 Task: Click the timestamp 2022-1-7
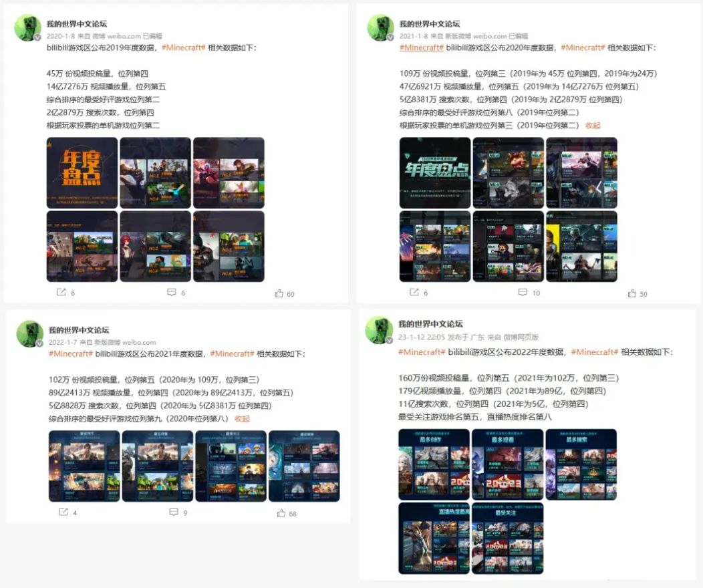click(x=63, y=342)
